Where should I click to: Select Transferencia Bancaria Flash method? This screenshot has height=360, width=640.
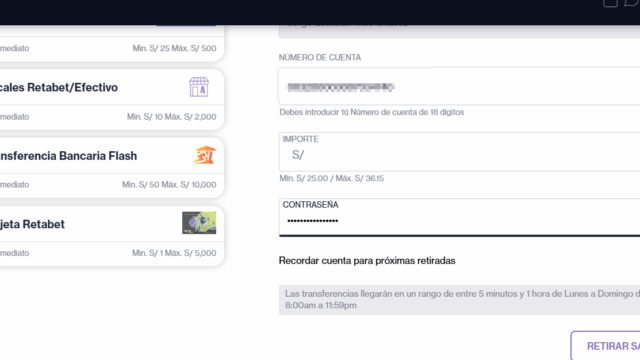[x=111, y=167]
